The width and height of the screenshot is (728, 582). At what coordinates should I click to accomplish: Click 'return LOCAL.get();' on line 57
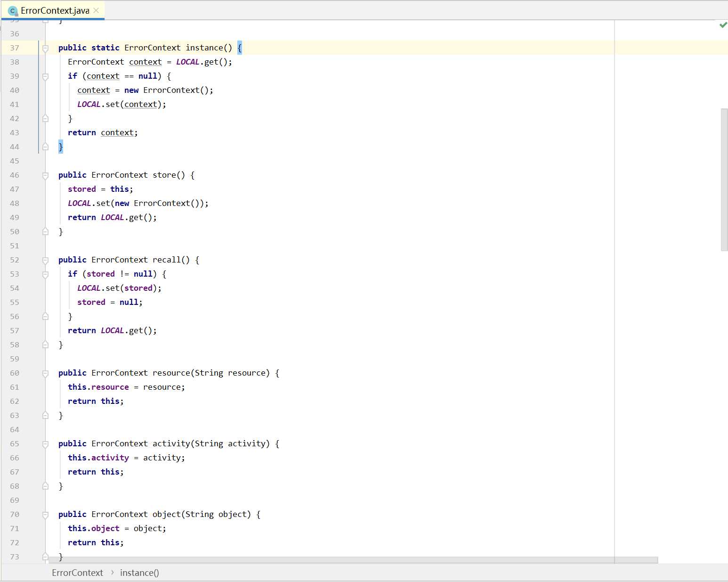(x=113, y=330)
